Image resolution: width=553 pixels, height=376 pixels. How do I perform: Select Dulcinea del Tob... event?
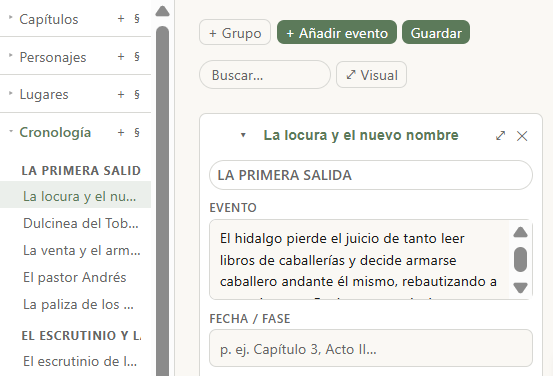(81, 223)
